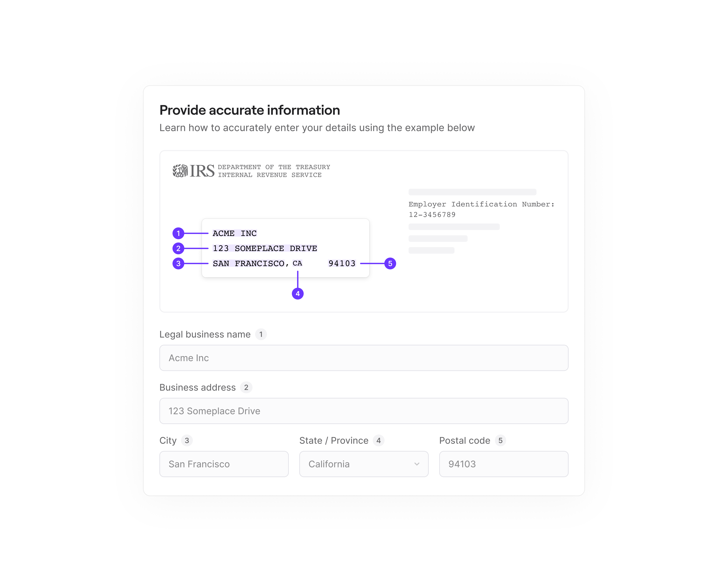Click the City field containing San Francisco

point(224,464)
